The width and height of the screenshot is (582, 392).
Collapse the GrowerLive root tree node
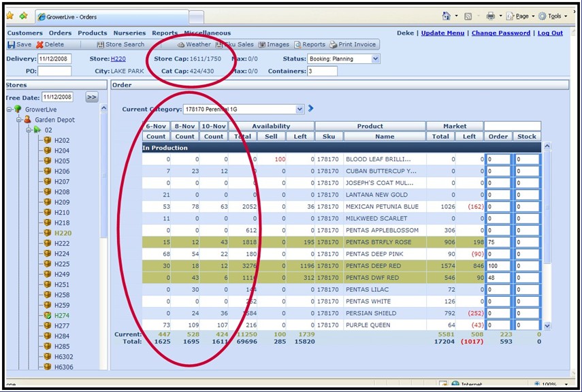pyautogui.click(x=8, y=109)
